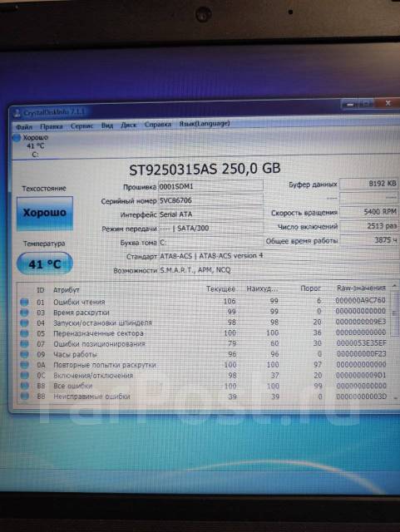This screenshot has width=400, height=532.
Task: Click the Наихуд... column header
Action: (x=262, y=288)
